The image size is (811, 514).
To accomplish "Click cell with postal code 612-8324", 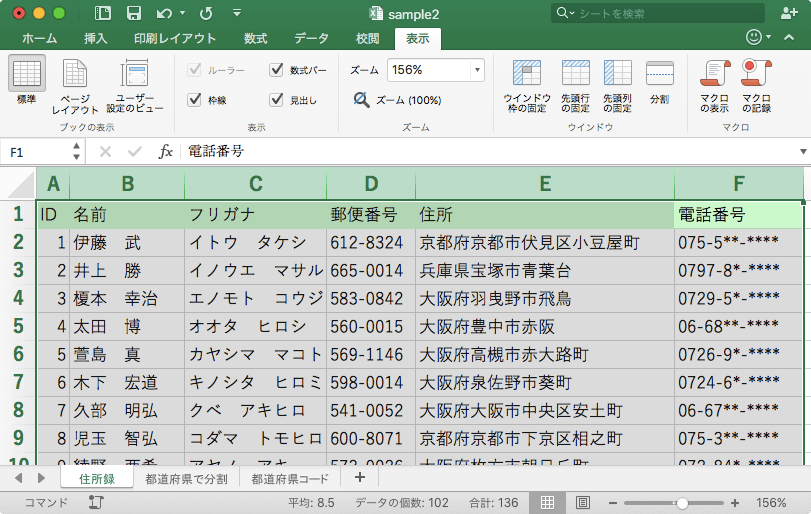I will click(x=371, y=243).
